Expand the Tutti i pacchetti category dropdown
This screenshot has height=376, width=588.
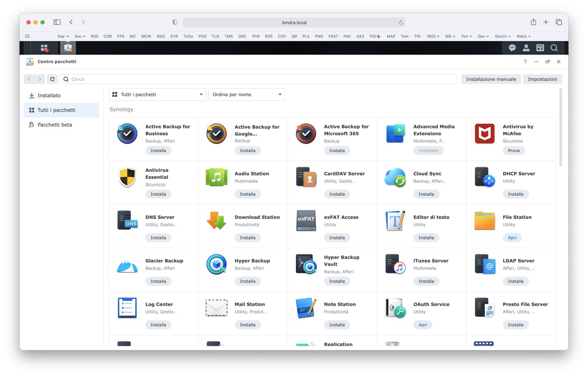[x=158, y=95]
